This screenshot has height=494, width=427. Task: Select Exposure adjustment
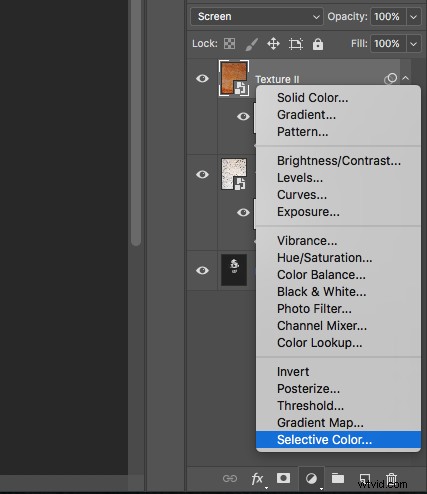pyautogui.click(x=338, y=212)
